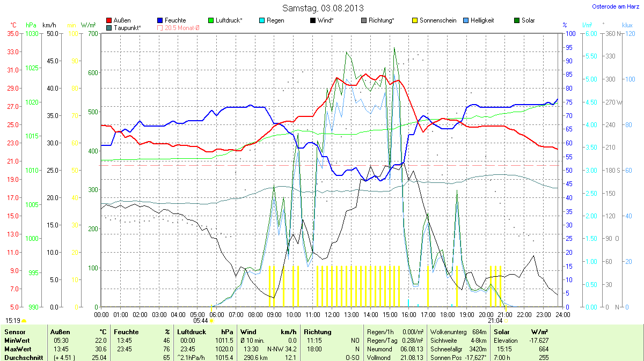This screenshot has width=644, height=361.
Task: Click the Samstag, 03.08.2013 title
Action: click(x=323, y=8)
